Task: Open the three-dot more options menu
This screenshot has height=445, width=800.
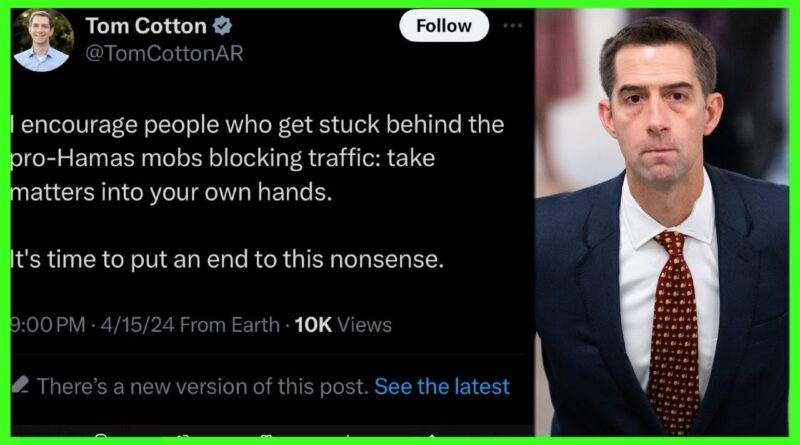Action: click(x=512, y=26)
